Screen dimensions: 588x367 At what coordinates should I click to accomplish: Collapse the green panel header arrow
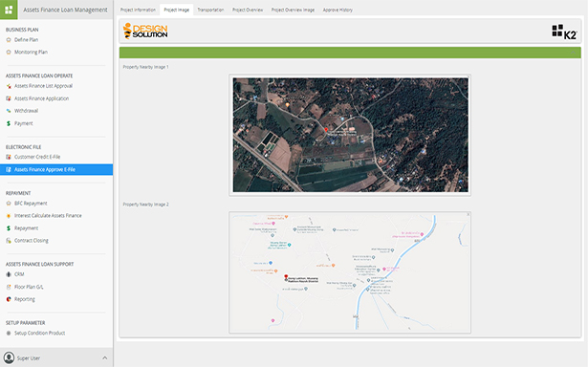[x=574, y=53]
